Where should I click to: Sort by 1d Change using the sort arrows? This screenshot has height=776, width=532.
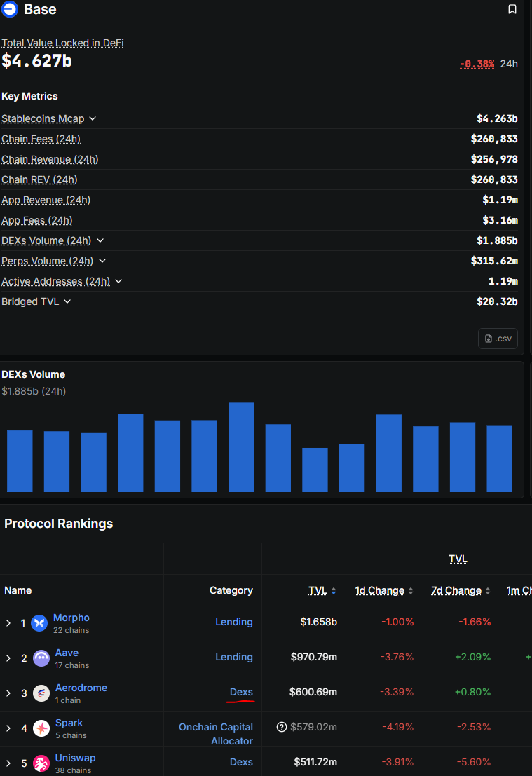tap(411, 591)
